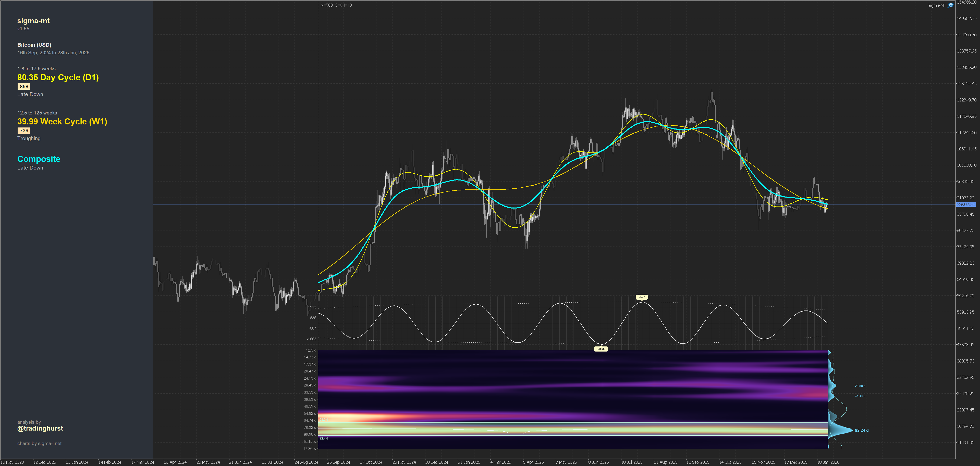Select the 80.35 Day Cycle (D1) heading
Screen dimensions: 980x466
tap(58, 77)
